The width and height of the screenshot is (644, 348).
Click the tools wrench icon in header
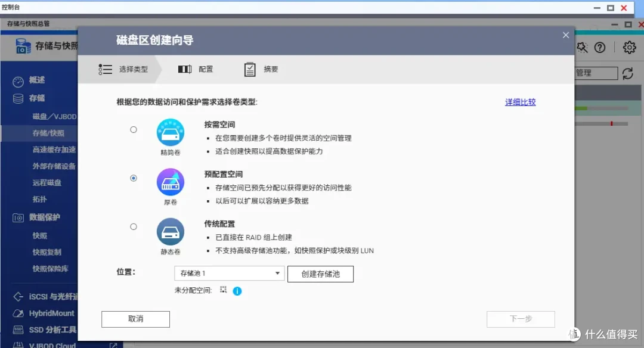click(583, 48)
